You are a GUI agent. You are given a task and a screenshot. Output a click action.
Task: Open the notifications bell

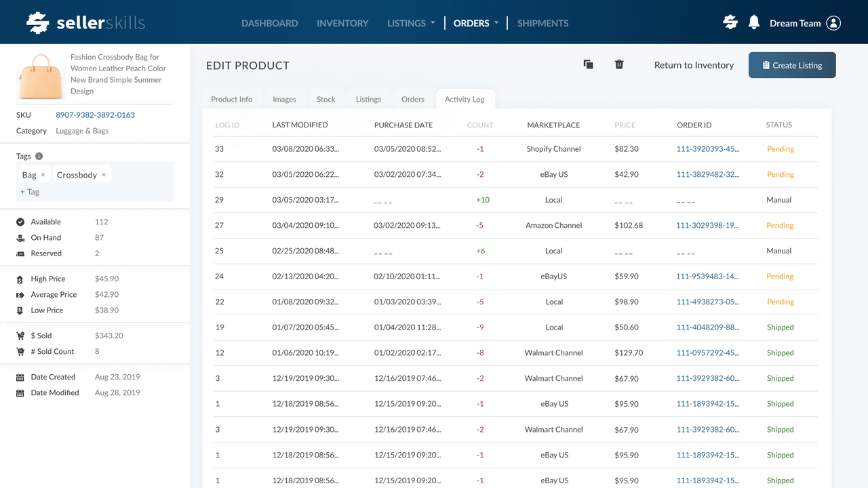tap(754, 22)
